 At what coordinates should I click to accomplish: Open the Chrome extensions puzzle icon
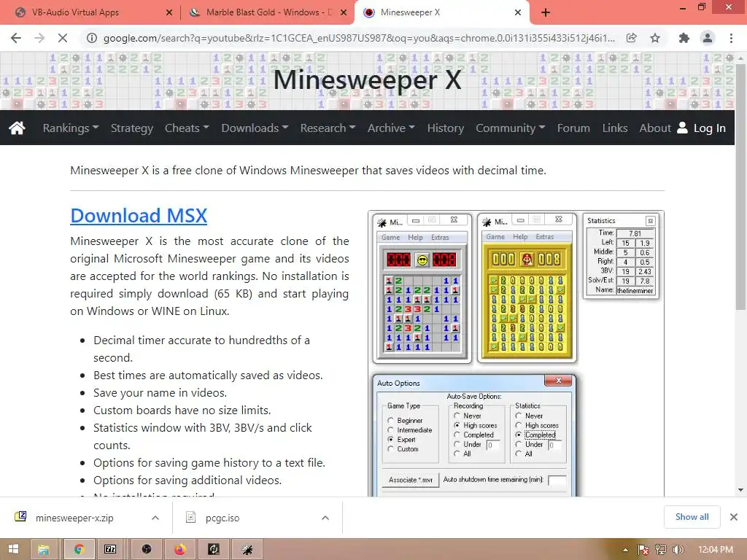pos(684,38)
